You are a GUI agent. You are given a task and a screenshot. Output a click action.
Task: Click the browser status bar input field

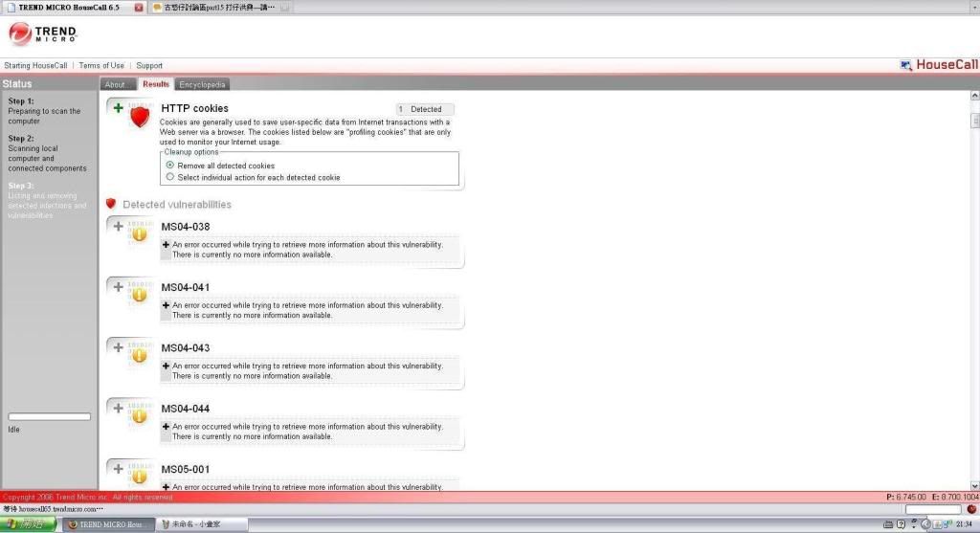click(x=933, y=509)
